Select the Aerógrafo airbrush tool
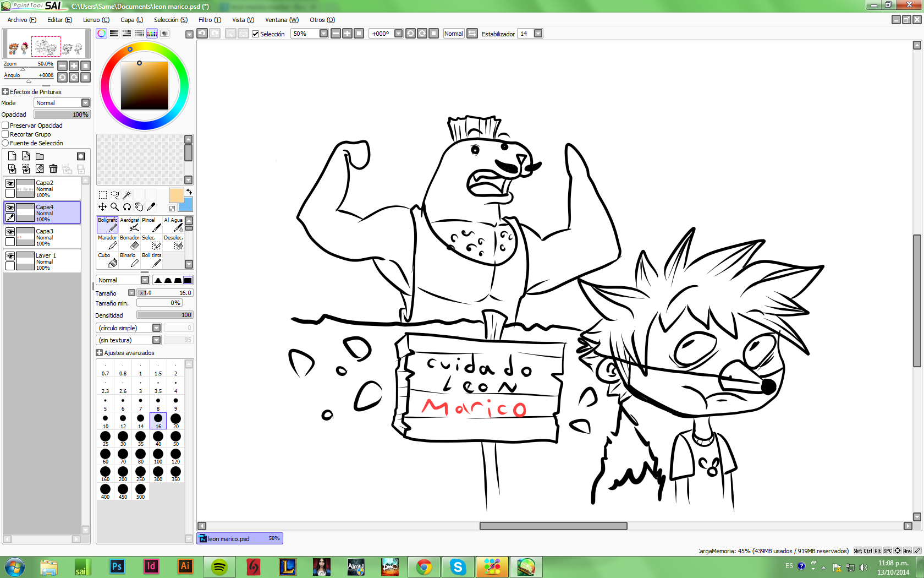The image size is (924, 578). coord(130,225)
